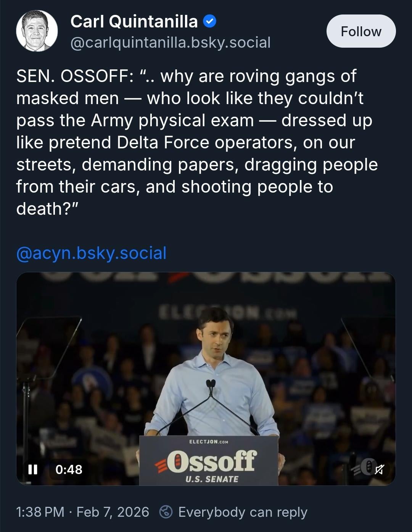412x532 pixels.
Task: Follow Carl Quintanilla
Action: point(361,31)
